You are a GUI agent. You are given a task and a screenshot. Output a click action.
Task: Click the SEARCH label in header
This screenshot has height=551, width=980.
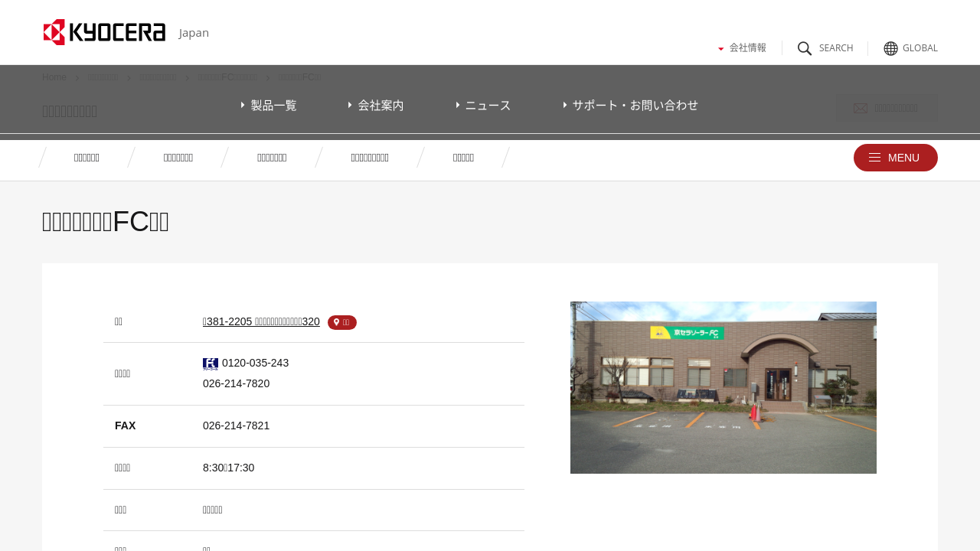(835, 48)
